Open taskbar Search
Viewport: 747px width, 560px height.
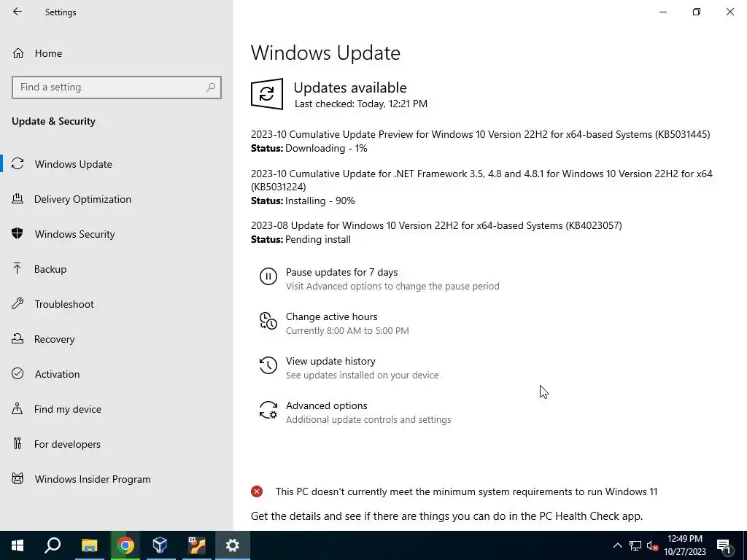[53, 545]
